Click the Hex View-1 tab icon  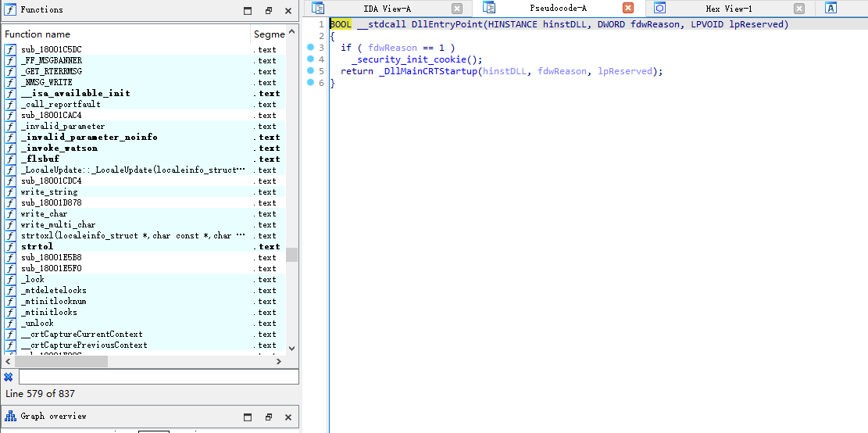[659, 8]
